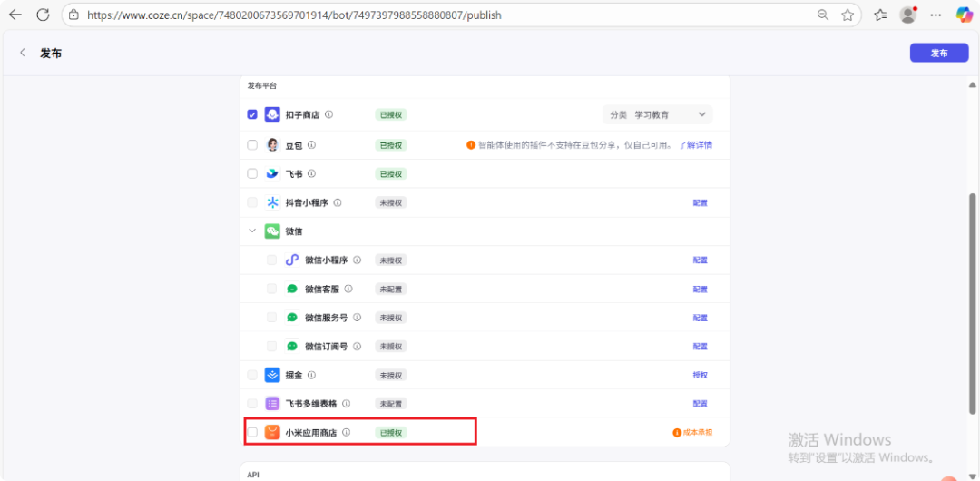Click the 微信服务号 icon

point(292,318)
